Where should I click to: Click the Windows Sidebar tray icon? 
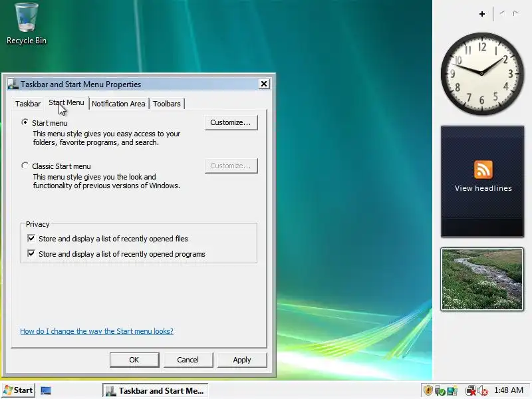click(x=452, y=390)
